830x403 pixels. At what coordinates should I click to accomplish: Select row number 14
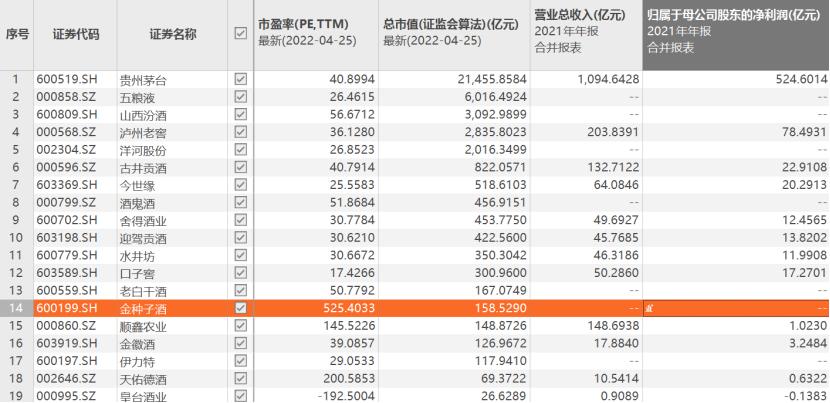click(x=16, y=308)
